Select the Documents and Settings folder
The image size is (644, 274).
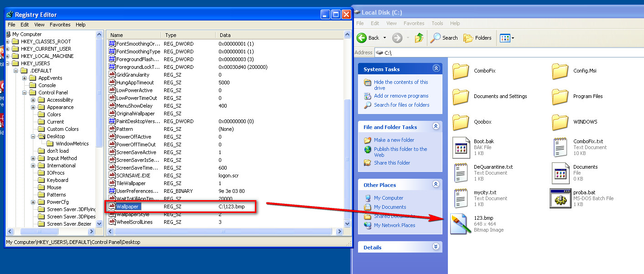click(490, 96)
